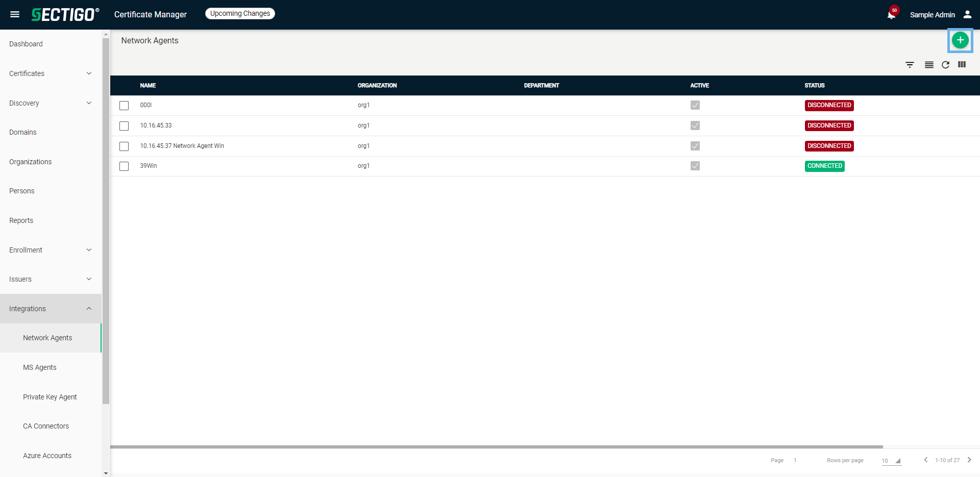The height and width of the screenshot is (477, 980).
Task: Open Azure Accounts submenu item
Action: [47, 456]
